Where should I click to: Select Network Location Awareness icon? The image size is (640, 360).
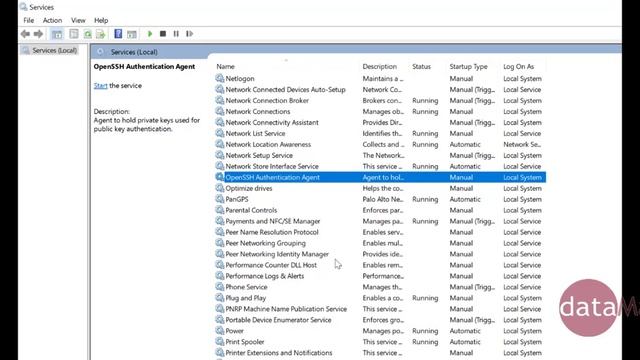pos(220,144)
